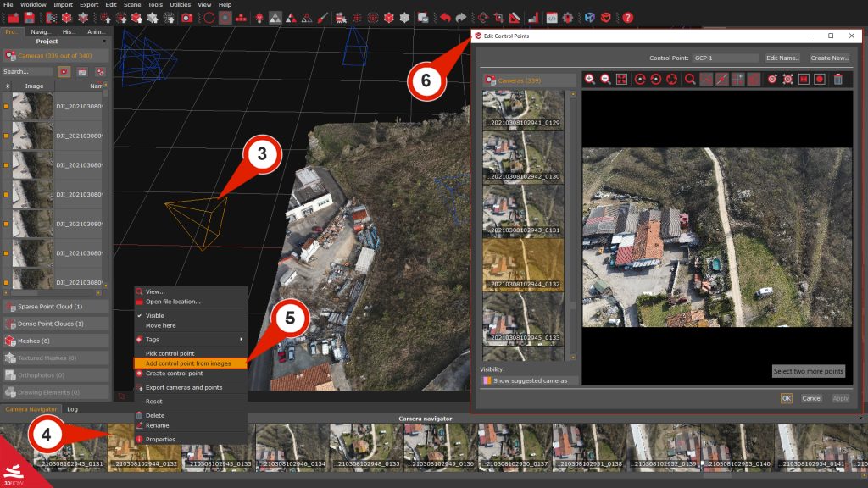Click the red question mark help icon

[627, 18]
